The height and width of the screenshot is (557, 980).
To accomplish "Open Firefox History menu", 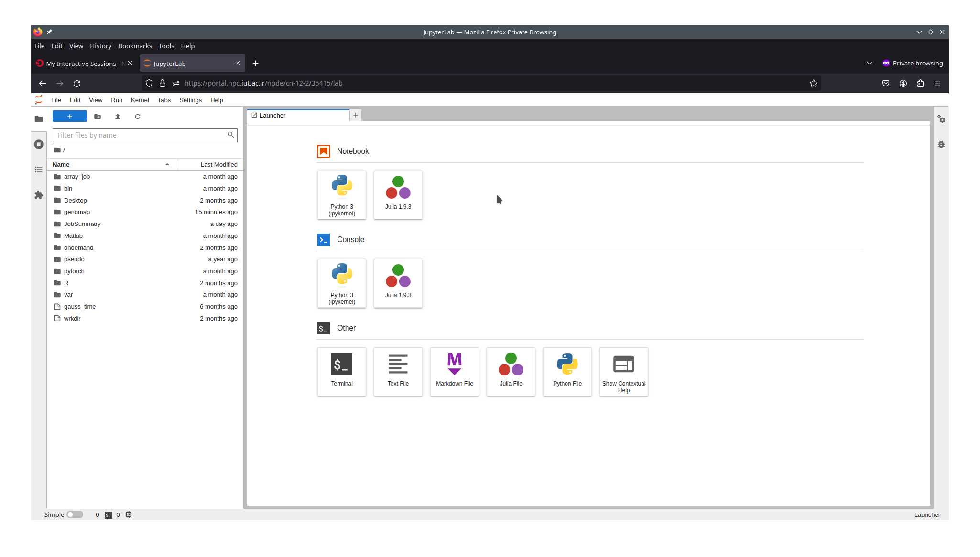I will 100,46.
